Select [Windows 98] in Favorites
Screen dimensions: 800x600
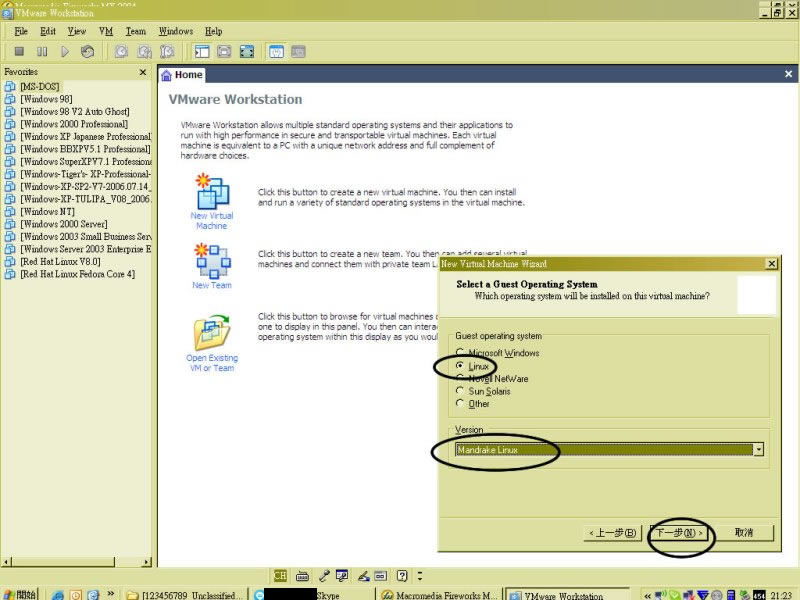[46, 99]
